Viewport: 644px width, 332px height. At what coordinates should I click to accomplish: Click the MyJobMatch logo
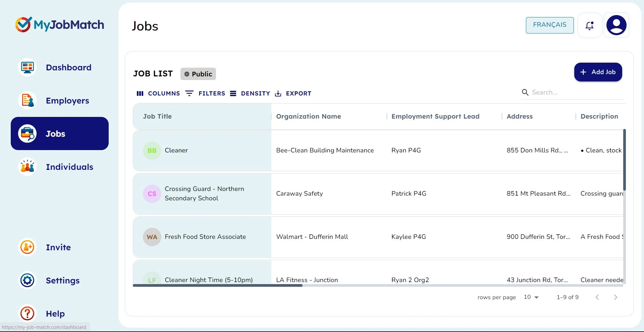59,24
